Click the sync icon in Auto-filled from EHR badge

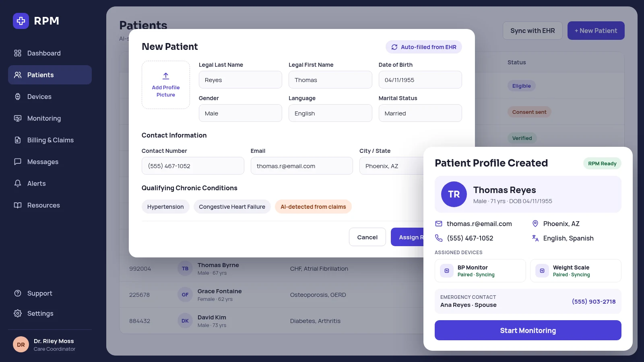pos(394,47)
